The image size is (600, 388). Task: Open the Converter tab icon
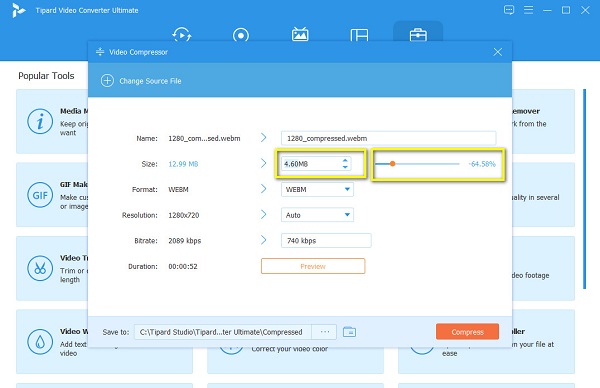pyautogui.click(x=182, y=35)
